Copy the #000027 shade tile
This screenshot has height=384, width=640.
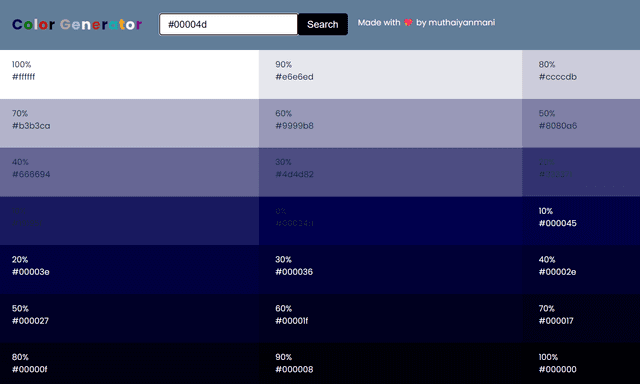(129, 318)
